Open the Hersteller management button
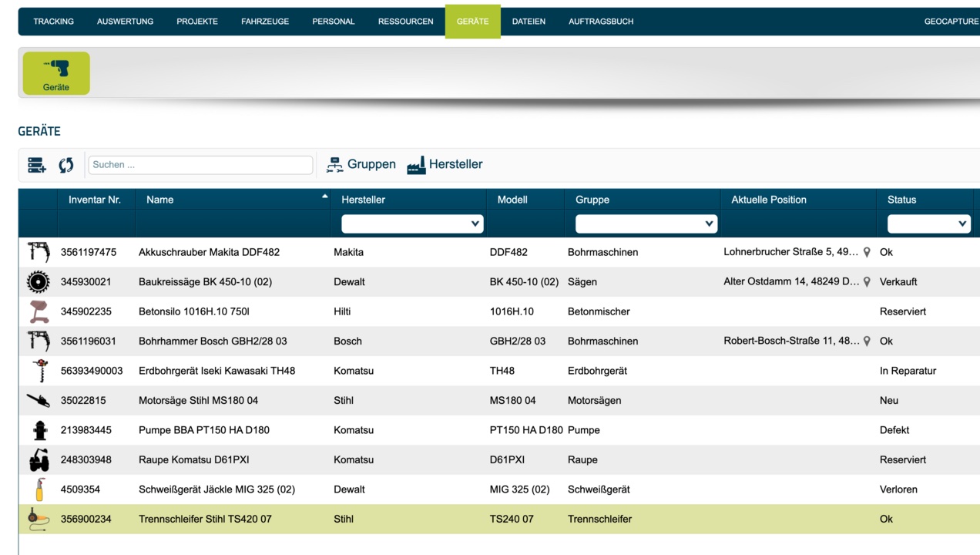This screenshot has width=980, height=555. [x=445, y=164]
